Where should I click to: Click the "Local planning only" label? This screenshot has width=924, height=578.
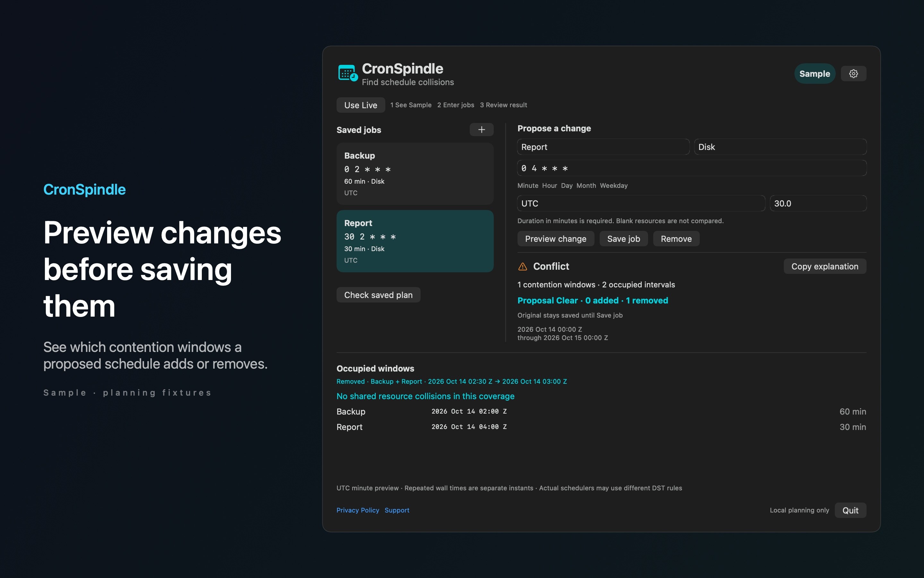click(x=799, y=510)
